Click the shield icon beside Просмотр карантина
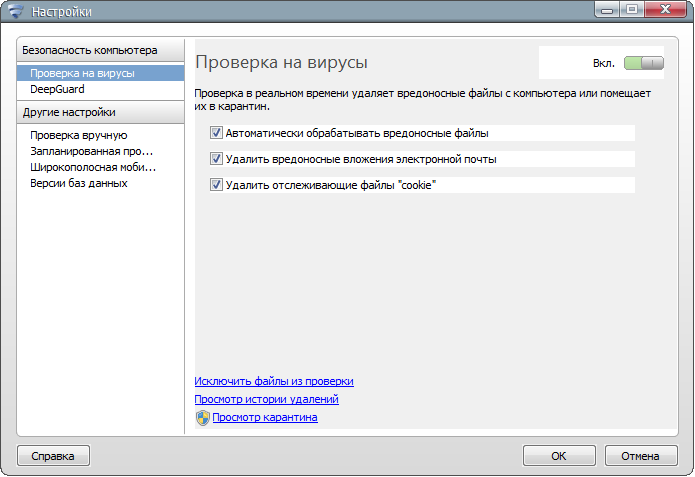Image resolution: width=695 pixels, height=477 pixels. (203, 418)
